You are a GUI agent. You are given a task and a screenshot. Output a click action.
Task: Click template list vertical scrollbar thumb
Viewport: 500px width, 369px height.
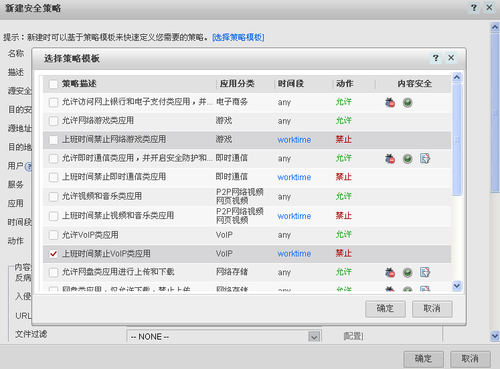457,139
